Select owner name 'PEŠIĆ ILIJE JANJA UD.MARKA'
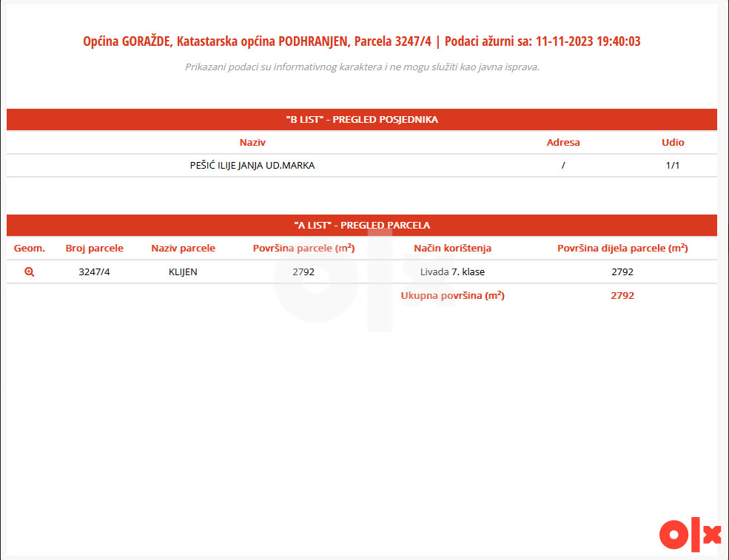729x560 pixels. [252, 166]
